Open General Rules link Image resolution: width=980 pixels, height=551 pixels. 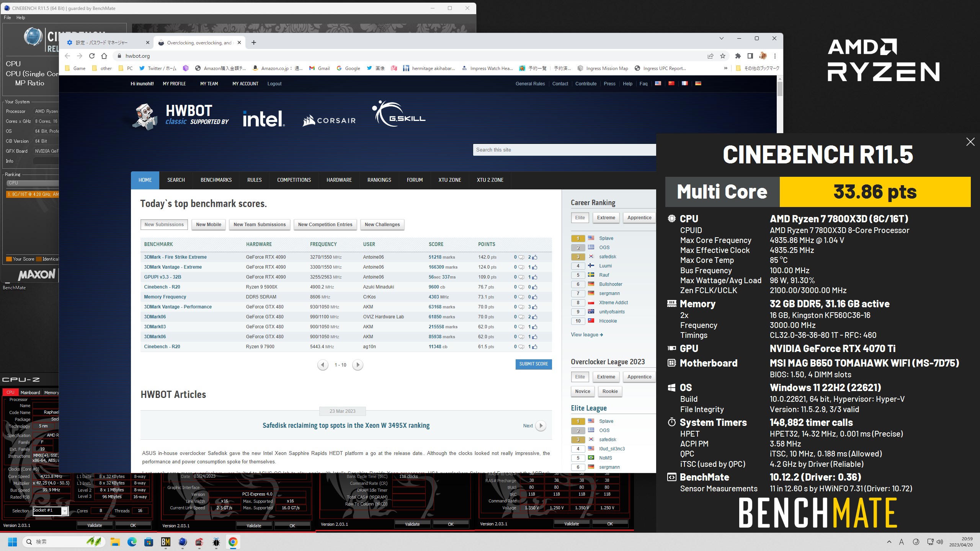tap(530, 84)
